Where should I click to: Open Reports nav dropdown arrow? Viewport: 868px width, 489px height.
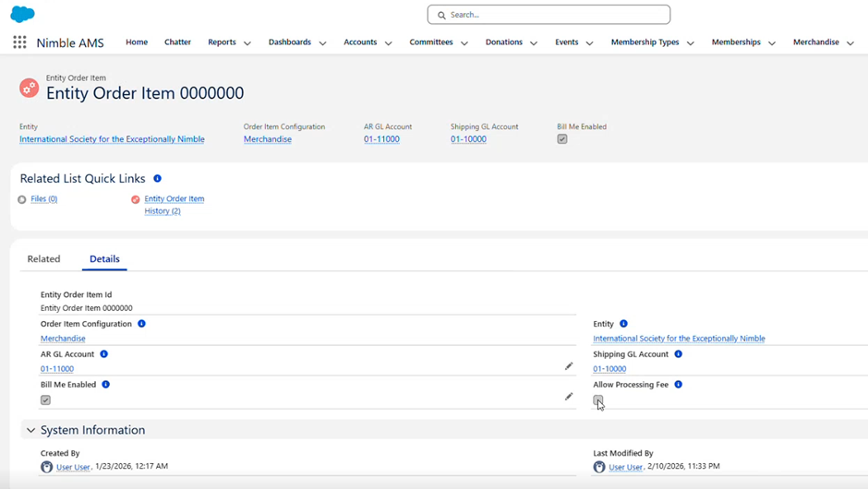[x=247, y=42]
